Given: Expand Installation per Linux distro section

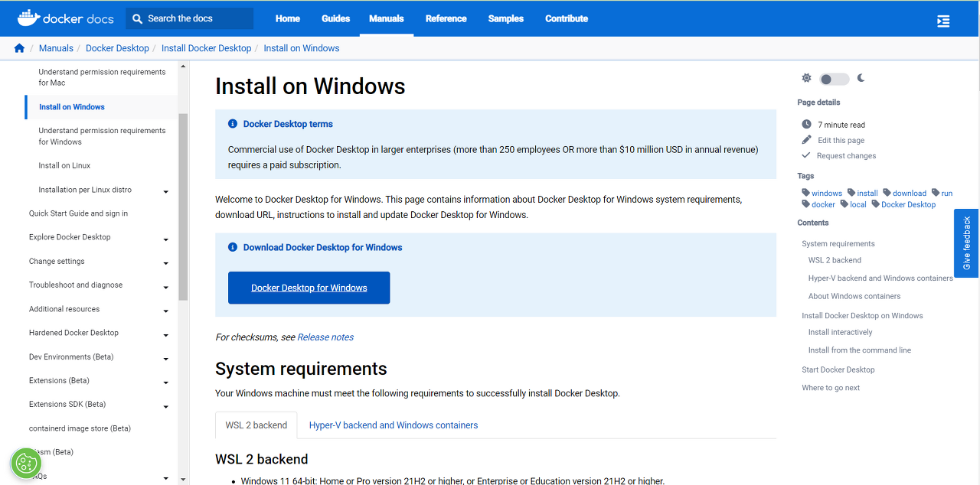Looking at the screenshot, I should tap(166, 191).
